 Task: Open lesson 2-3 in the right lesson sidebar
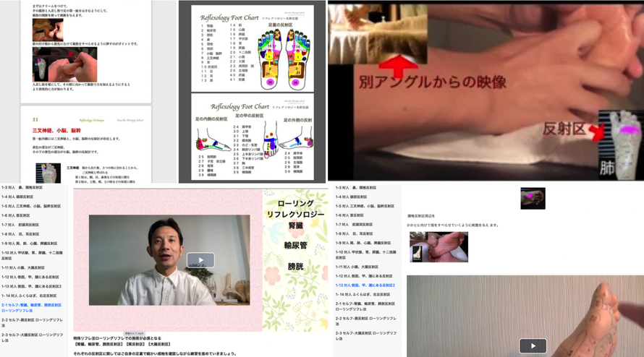[366, 336]
